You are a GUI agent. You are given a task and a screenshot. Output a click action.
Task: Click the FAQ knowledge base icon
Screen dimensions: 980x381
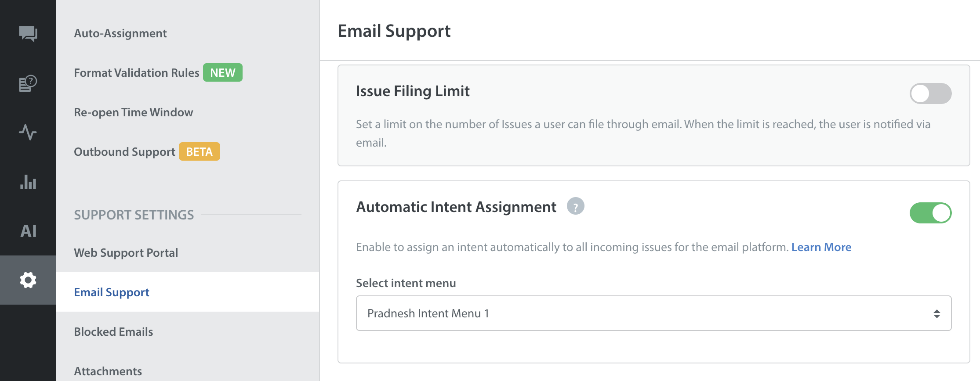click(28, 83)
